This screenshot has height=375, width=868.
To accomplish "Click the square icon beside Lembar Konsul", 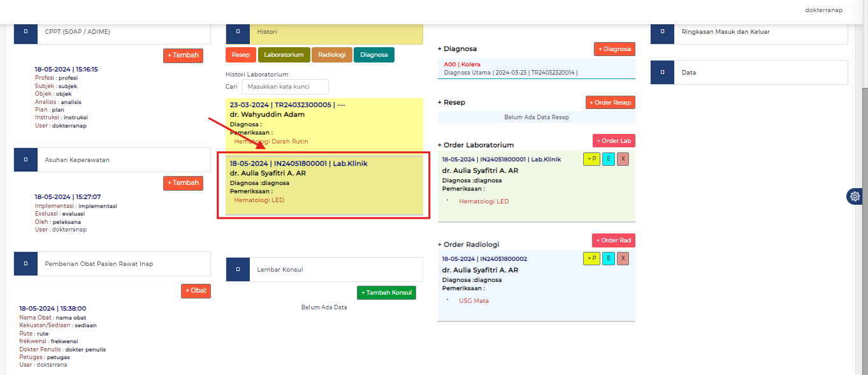I will (x=238, y=269).
